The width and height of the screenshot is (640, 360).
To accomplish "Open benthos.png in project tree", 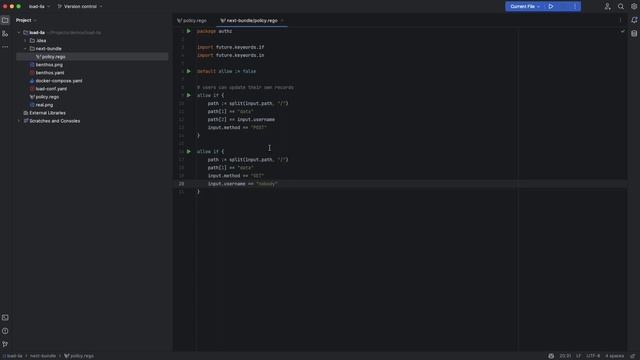I will point(49,65).
